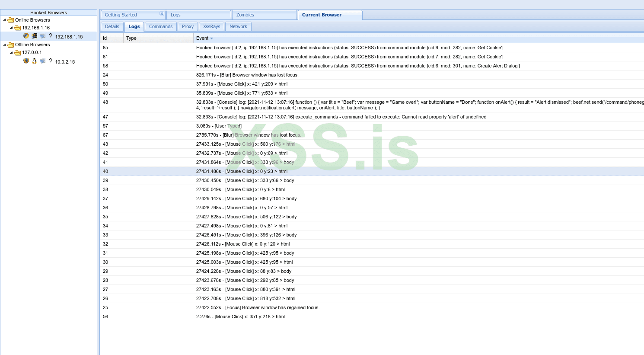Click the 127.0.0.1 folder icon
Viewport: 644px width, 355px height.
coord(18,52)
